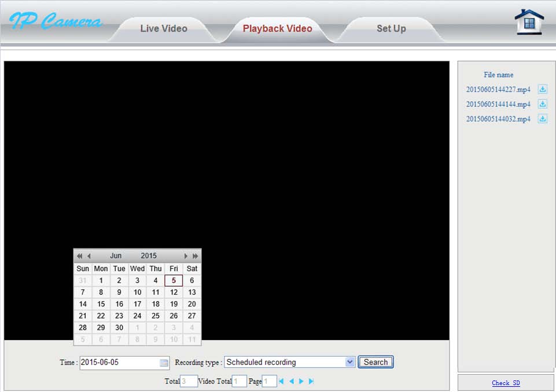Open the Check SD link
This screenshot has width=556, height=392.
pos(506,383)
